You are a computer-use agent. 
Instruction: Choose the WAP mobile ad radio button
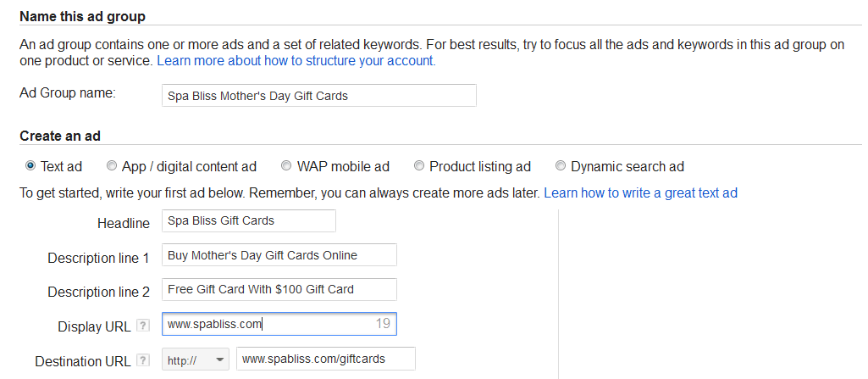(x=287, y=166)
